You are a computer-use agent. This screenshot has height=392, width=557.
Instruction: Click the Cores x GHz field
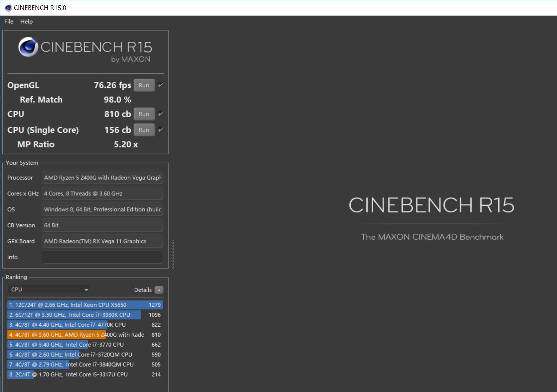click(102, 194)
